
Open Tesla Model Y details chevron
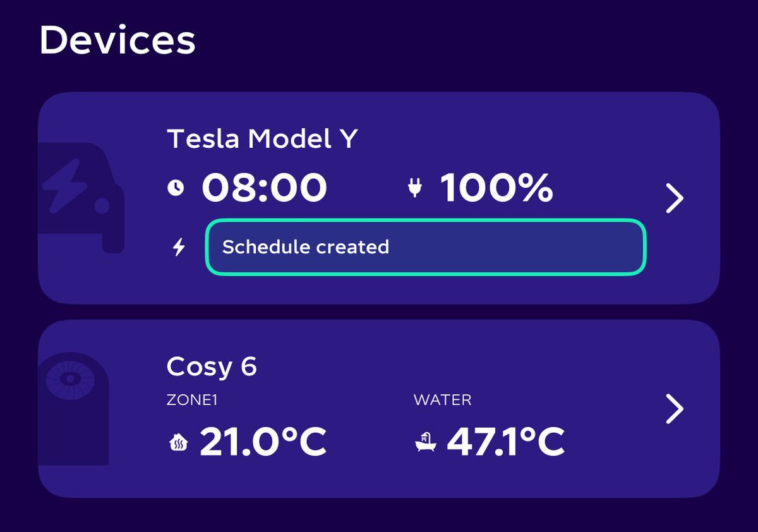point(675,198)
